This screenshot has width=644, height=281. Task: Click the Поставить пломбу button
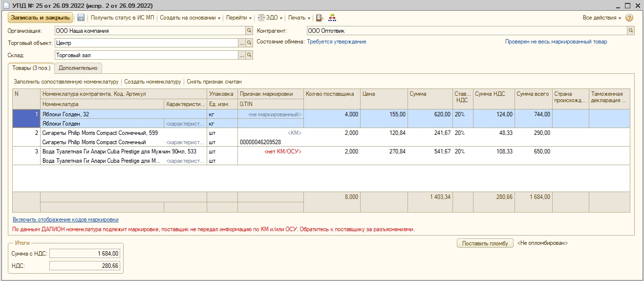click(x=485, y=243)
